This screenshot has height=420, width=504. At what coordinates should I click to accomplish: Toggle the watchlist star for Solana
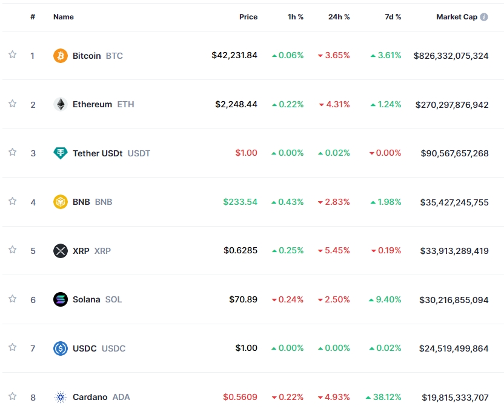(x=13, y=298)
